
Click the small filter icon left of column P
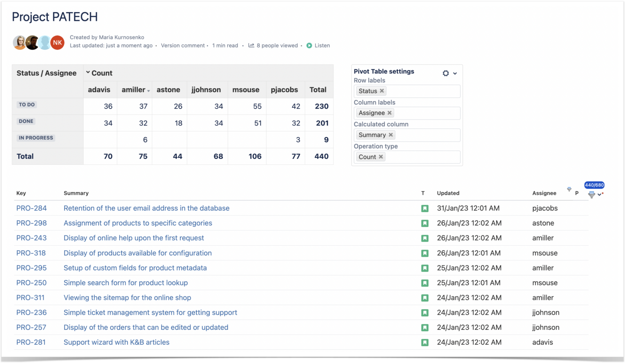[x=569, y=189]
